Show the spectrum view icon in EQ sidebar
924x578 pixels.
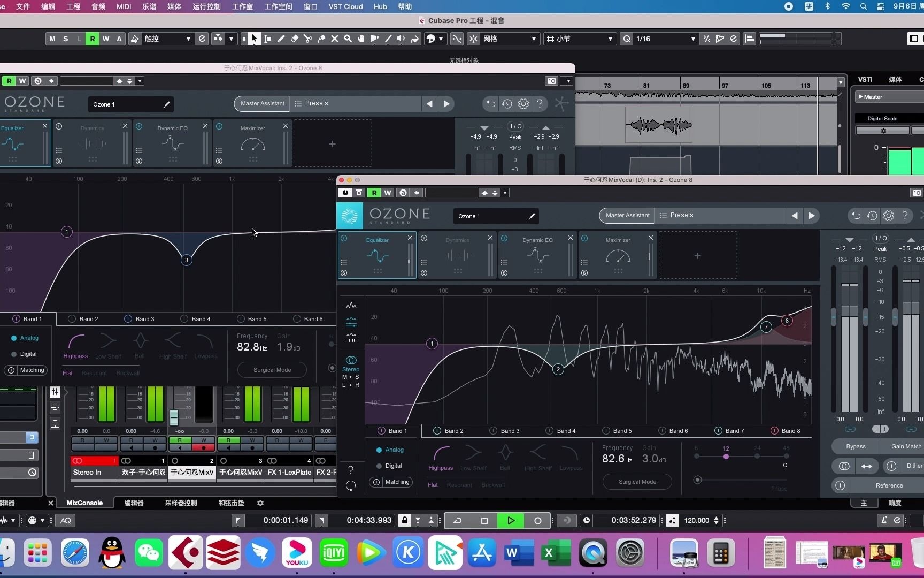click(351, 305)
